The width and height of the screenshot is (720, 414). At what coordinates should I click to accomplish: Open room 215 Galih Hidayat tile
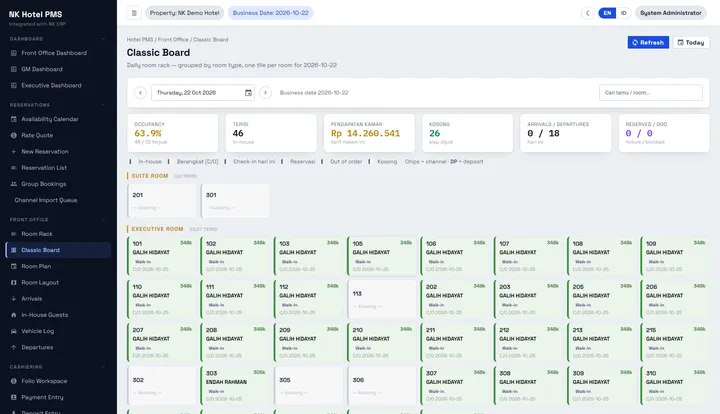tap(675, 342)
